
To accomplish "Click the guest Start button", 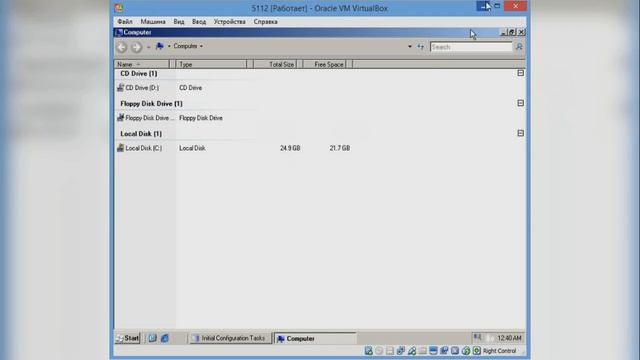I will click(x=128, y=338).
